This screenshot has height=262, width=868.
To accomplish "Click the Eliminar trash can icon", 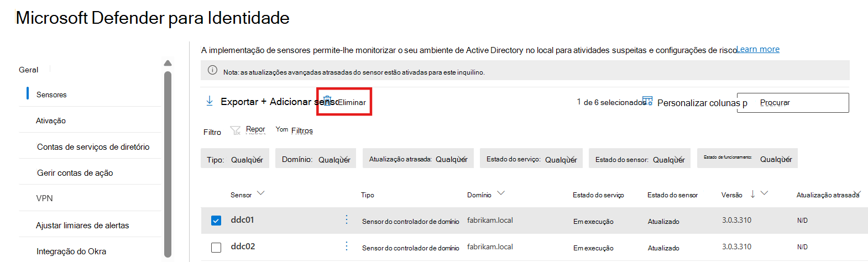I will pos(327,100).
